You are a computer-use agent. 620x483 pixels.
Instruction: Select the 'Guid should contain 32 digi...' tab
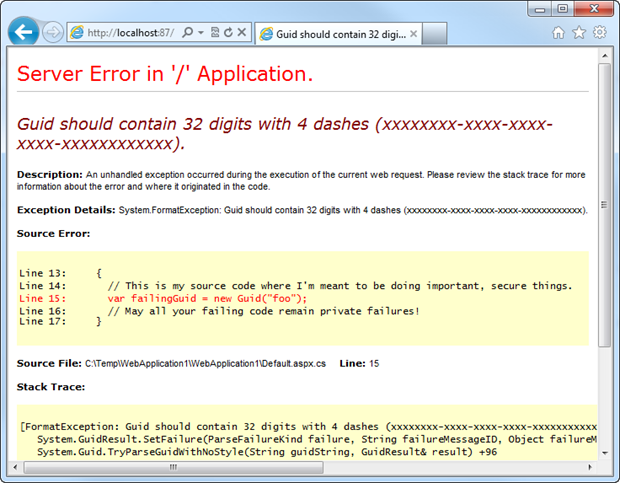tap(338, 34)
